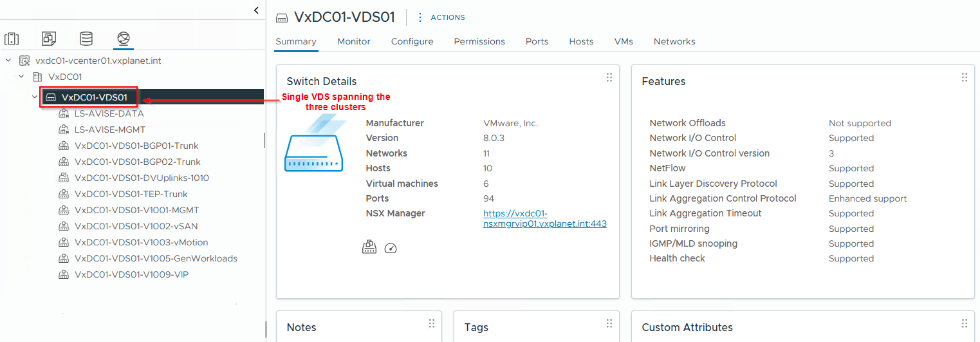Open the Storage inventory icon
The height and width of the screenshot is (342, 980).
(86, 39)
